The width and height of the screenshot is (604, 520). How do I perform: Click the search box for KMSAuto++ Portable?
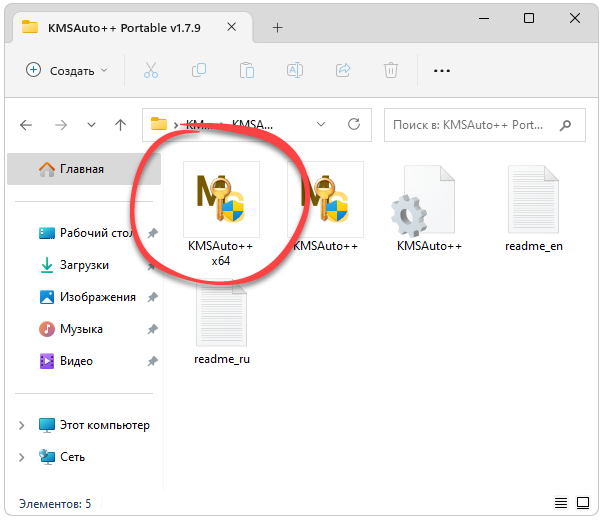[484, 125]
